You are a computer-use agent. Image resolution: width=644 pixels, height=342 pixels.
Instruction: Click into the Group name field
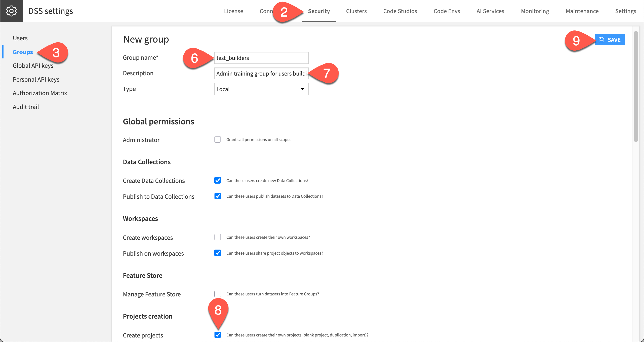[261, 58]
